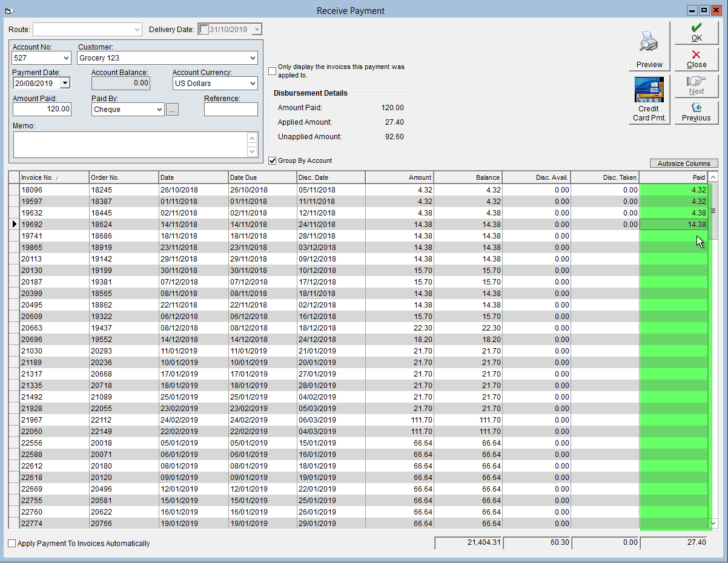Click into the Reference input field
This screenshot has height=563, width=728.
[231, 110]
